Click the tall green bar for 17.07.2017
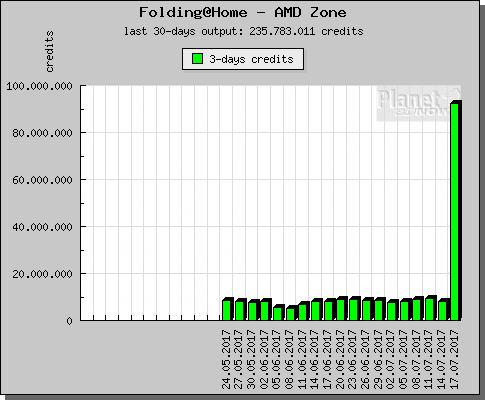Image resolution: width=485 pixels, height=400 pixels. [455, 212]
